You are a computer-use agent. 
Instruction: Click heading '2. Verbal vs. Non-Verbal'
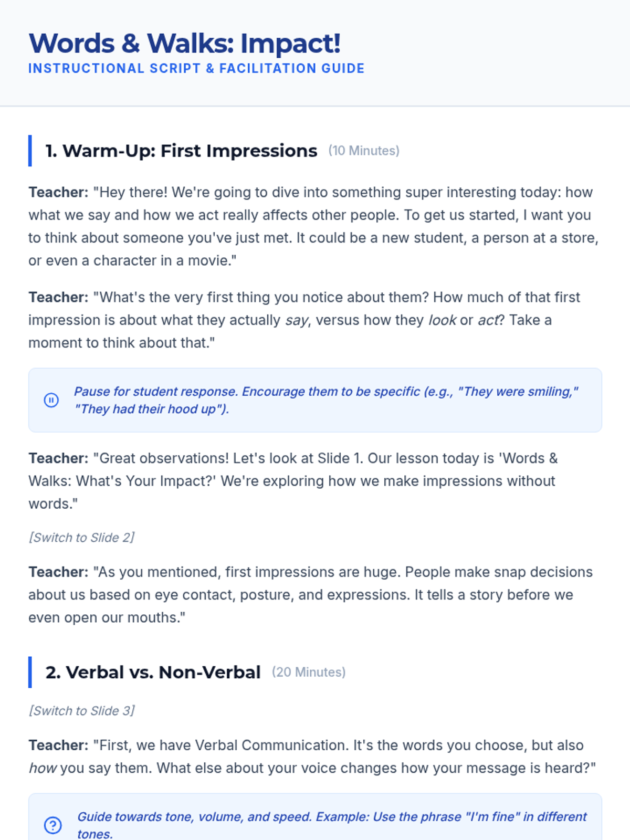point(153,672)
